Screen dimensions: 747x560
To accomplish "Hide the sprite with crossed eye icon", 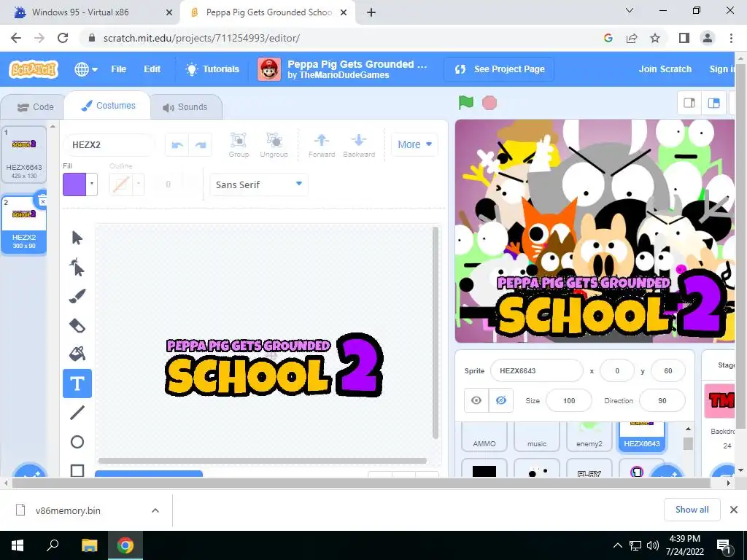I will click(500, 400).
